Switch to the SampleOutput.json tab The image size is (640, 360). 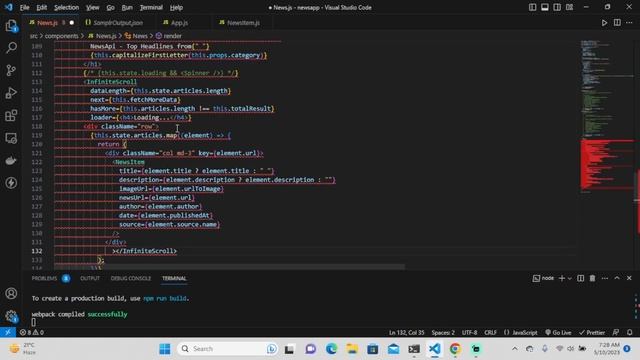[118, 23]
